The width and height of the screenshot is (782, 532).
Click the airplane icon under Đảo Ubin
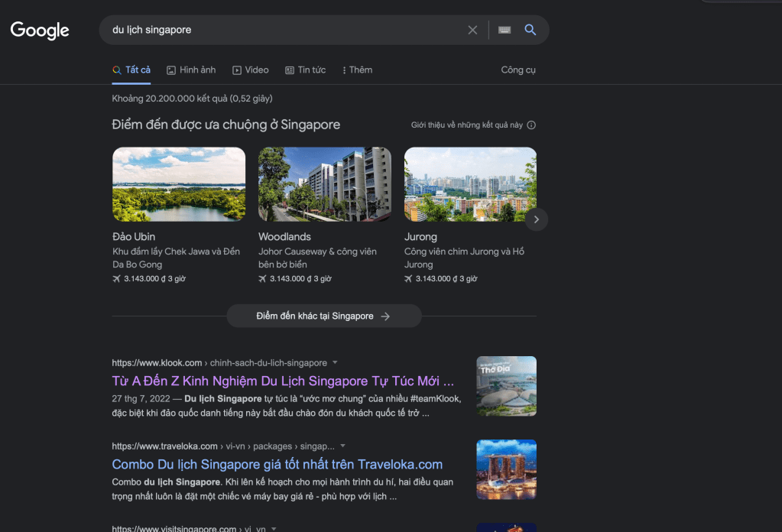[117, 279]
